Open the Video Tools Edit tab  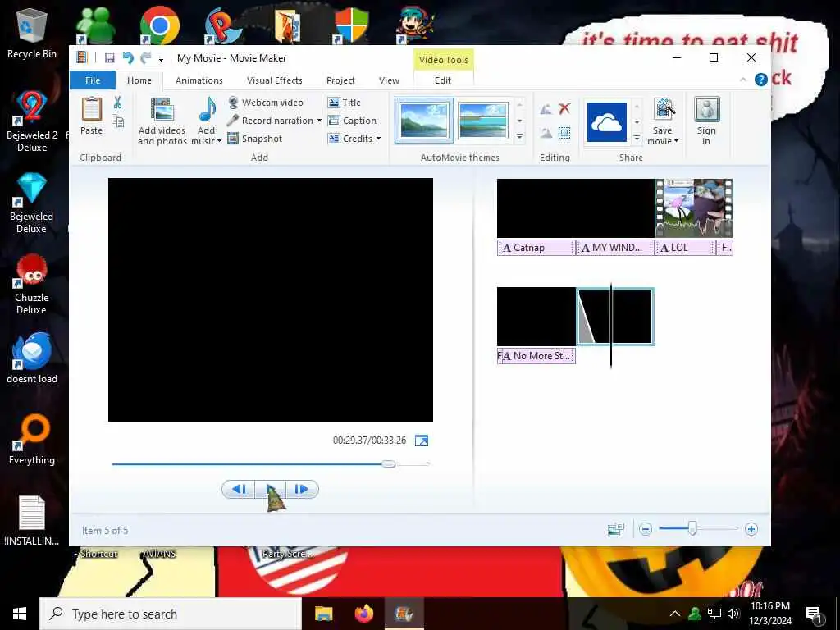442,80
